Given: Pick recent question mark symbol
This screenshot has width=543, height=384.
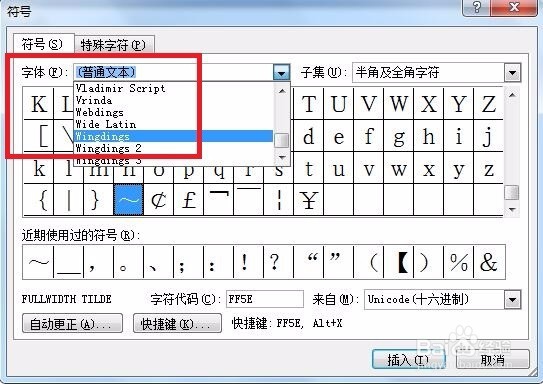Looking at the screenshot, I should [278, 262].
